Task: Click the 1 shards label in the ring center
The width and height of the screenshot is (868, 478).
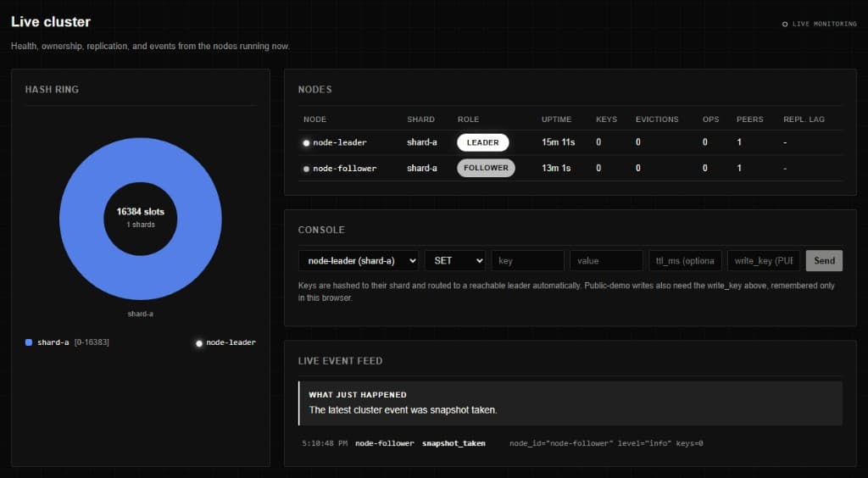Action: click(141, 225)
